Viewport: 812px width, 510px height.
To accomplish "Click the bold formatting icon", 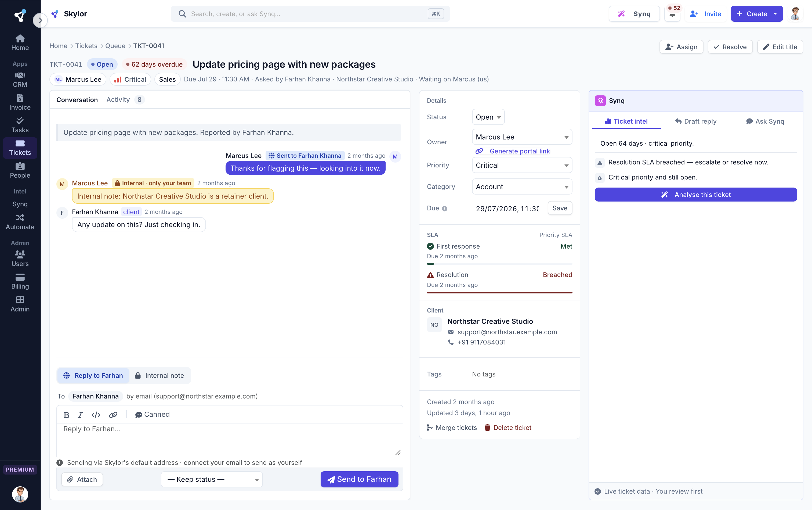I will [x=66, y=415].
